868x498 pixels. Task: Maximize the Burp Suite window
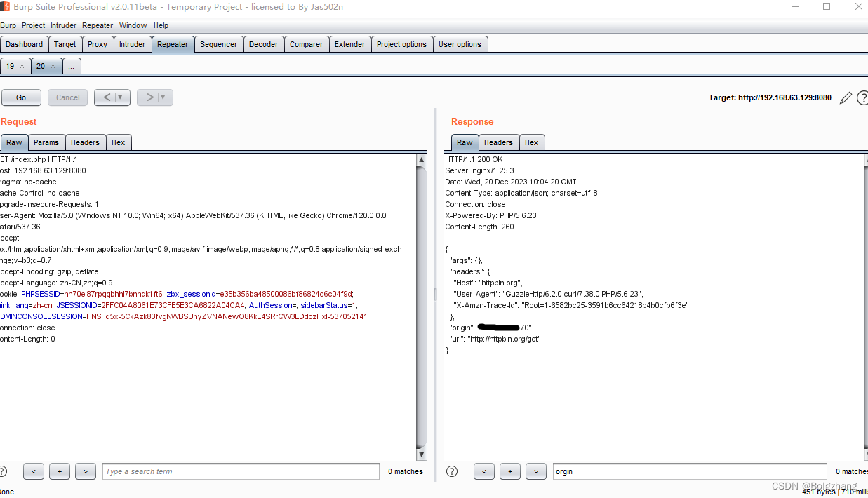point(827,6)
